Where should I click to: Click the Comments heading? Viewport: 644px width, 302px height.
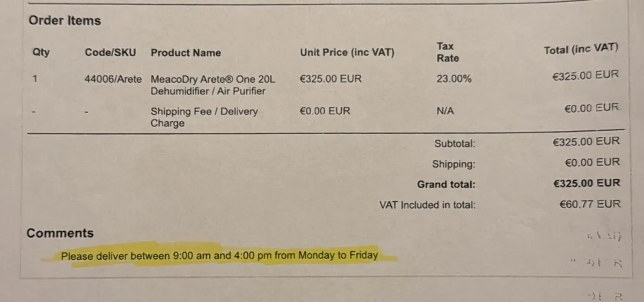click(60, 233)
